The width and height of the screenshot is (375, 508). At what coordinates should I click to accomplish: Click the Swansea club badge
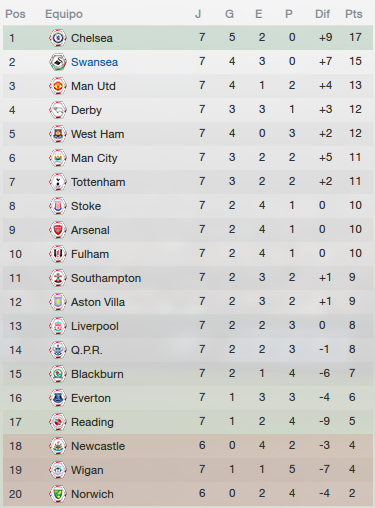point(58,62)
